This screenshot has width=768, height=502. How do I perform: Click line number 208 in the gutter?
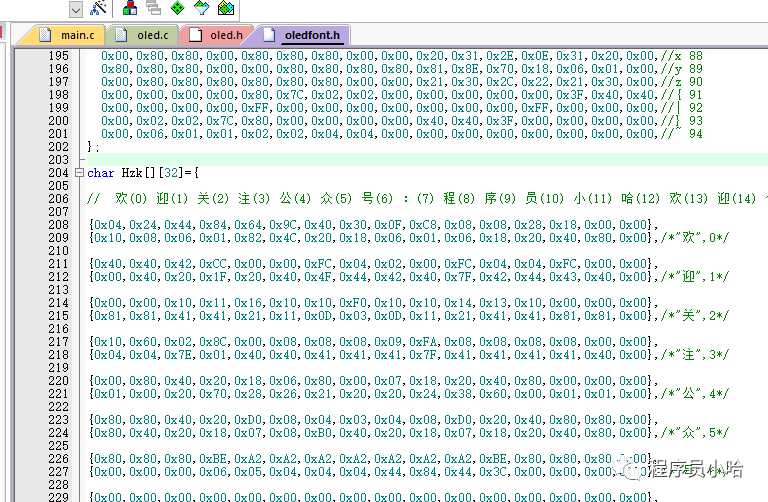click(x=58, y=225)
